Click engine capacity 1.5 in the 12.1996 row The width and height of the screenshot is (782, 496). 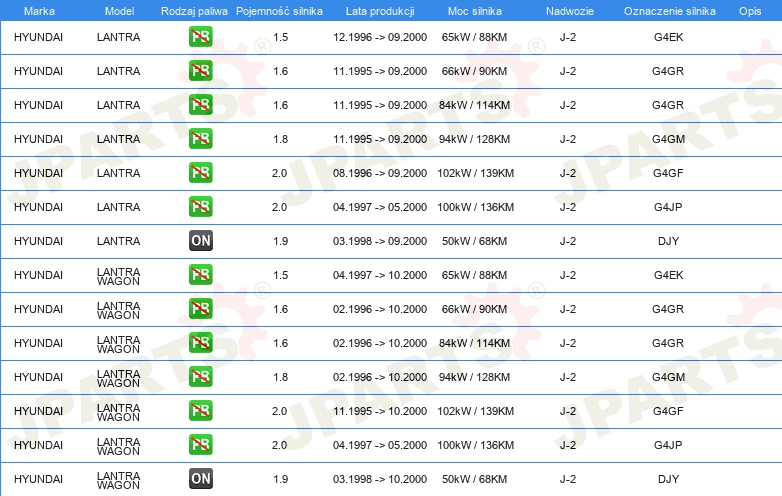280,37
